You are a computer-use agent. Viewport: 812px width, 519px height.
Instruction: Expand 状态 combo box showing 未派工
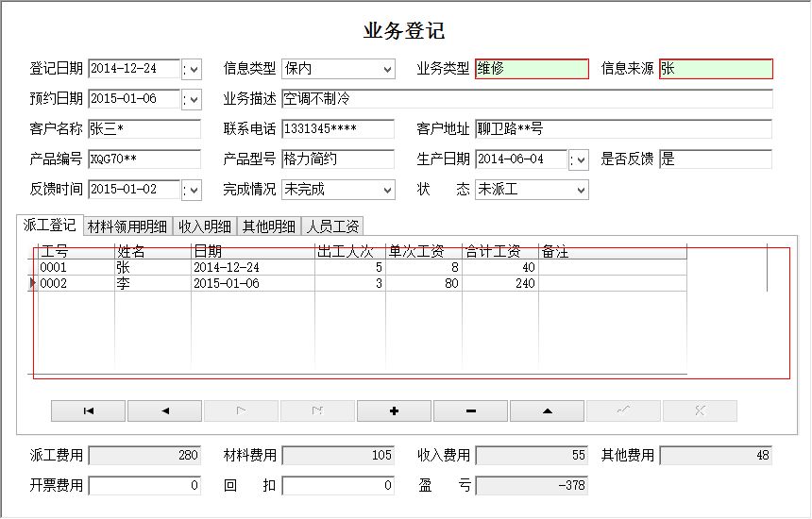[x=581, y=190]
